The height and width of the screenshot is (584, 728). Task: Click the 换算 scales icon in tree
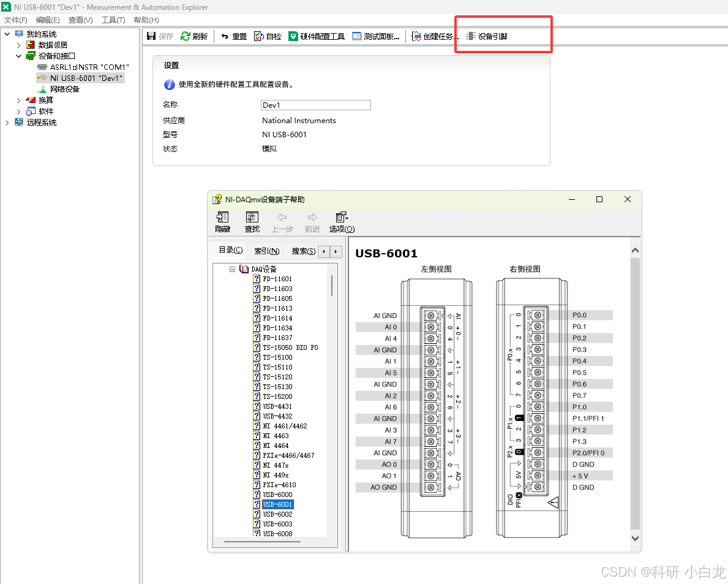coord(31,100)
